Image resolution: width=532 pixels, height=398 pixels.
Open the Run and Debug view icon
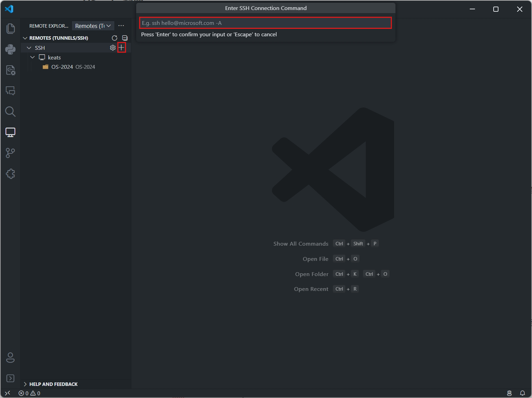(10, 70)
